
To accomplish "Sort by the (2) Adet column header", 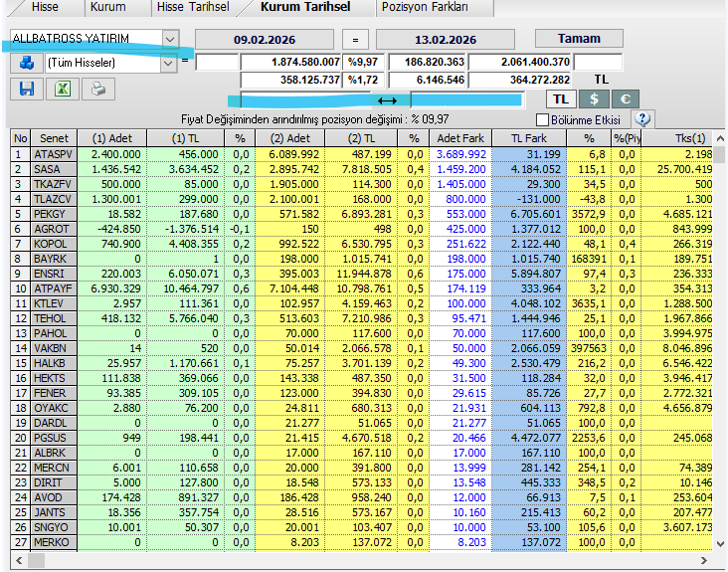I will 290,138.
